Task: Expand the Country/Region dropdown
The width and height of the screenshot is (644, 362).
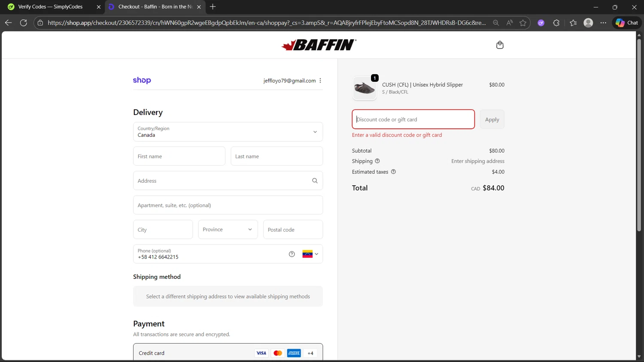Action: [x=228, y=132]
